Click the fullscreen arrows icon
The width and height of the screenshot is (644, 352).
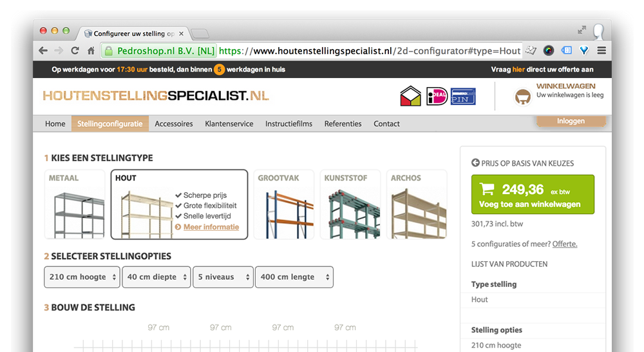coord(582,30)
